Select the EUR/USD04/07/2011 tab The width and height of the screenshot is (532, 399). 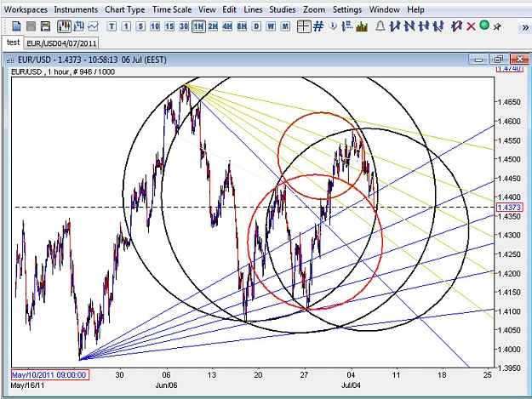coord(61,43)
